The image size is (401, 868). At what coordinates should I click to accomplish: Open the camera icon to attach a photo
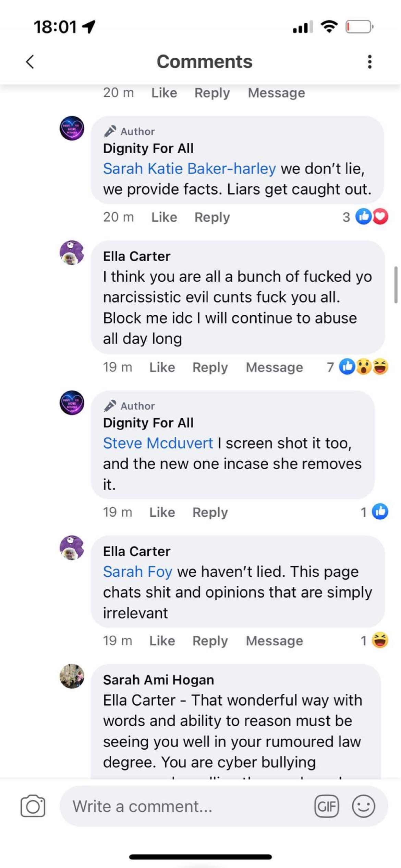[33, 806]
